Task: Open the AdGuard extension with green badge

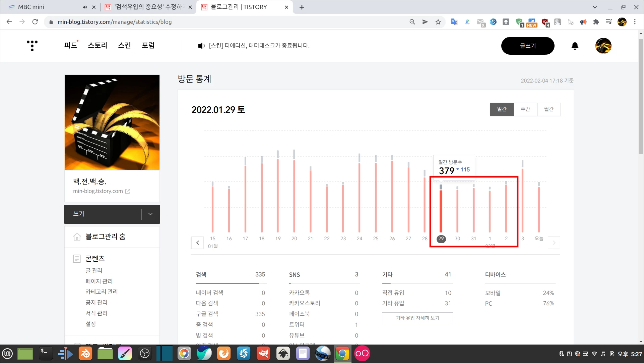Action: click(519, 22)
